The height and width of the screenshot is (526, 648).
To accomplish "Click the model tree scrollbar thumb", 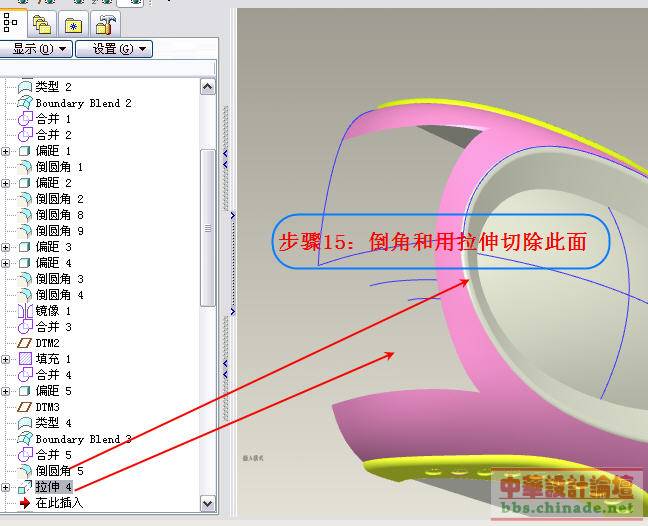I will [207, 228].
